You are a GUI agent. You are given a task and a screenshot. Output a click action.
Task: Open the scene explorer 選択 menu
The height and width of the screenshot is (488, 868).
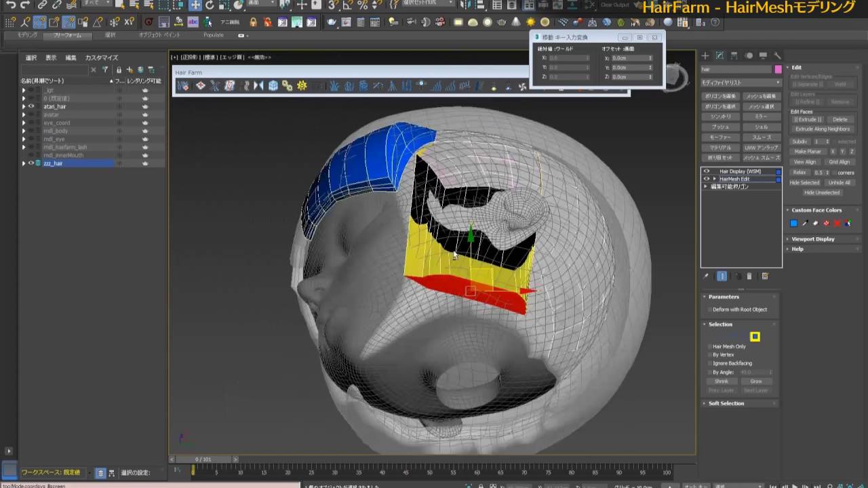coord(31,58)
